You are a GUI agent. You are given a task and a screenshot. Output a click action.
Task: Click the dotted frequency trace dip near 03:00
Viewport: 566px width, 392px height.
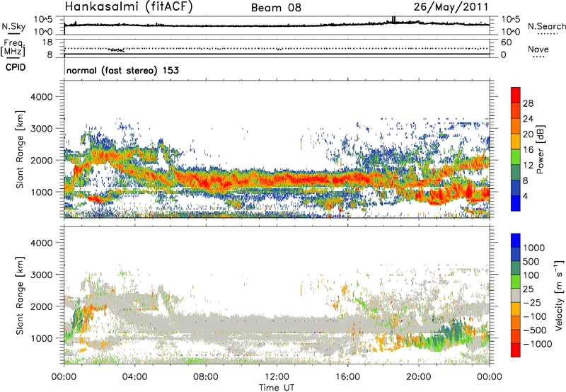(117, 50)
